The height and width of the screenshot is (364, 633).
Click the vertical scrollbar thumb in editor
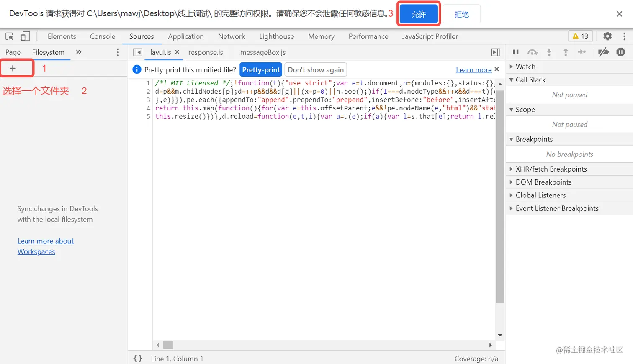tap(500, 196)
